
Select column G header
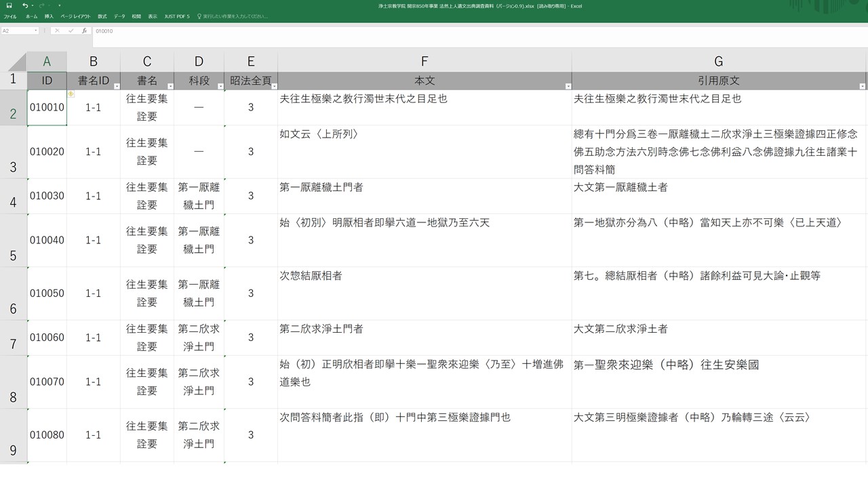719,62
